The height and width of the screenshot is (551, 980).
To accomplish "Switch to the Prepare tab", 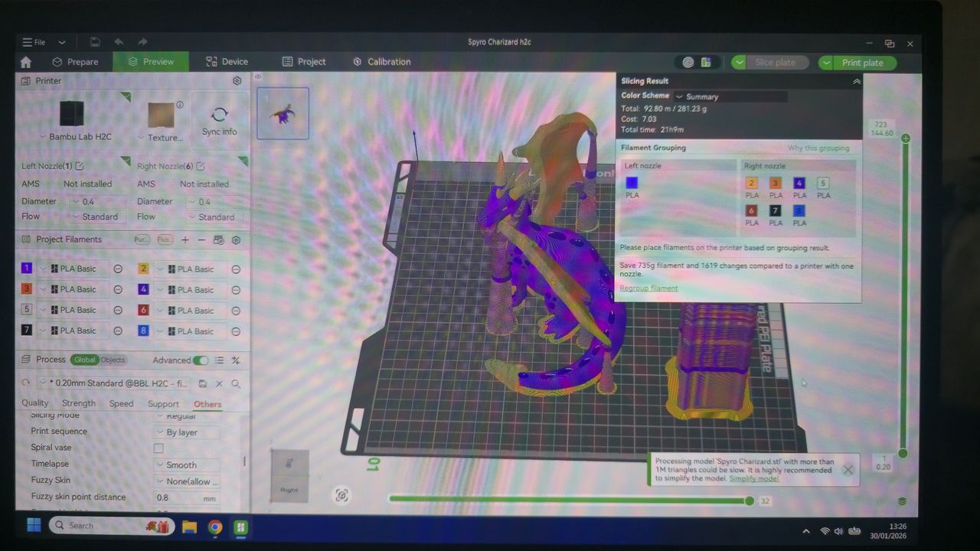I will click(75, 62).
